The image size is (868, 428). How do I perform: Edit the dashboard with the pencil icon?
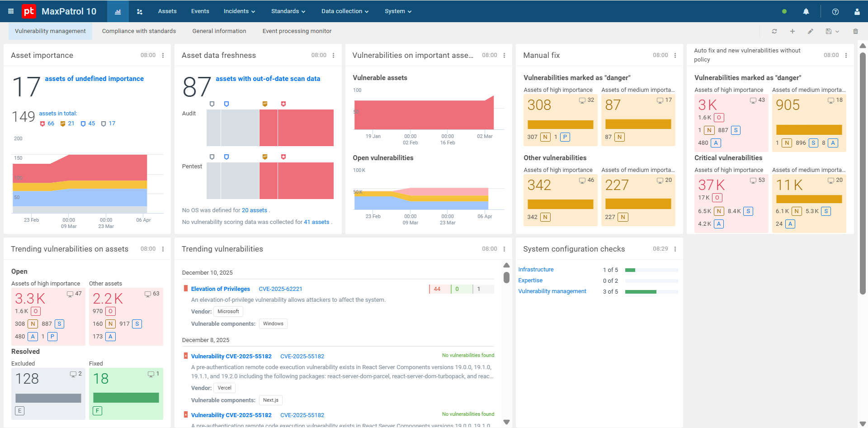tap(811, 31)
